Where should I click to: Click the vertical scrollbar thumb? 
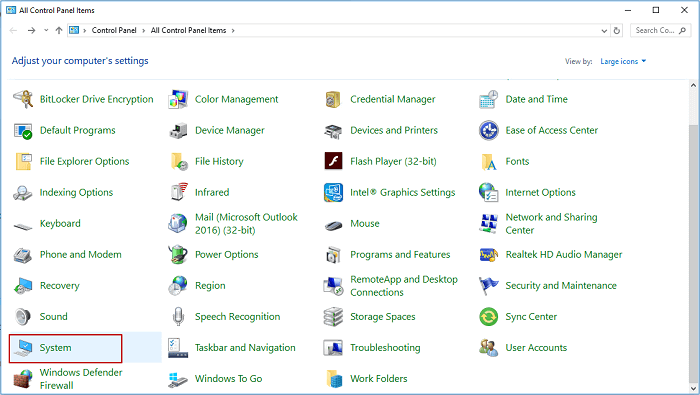coord(693,254)
